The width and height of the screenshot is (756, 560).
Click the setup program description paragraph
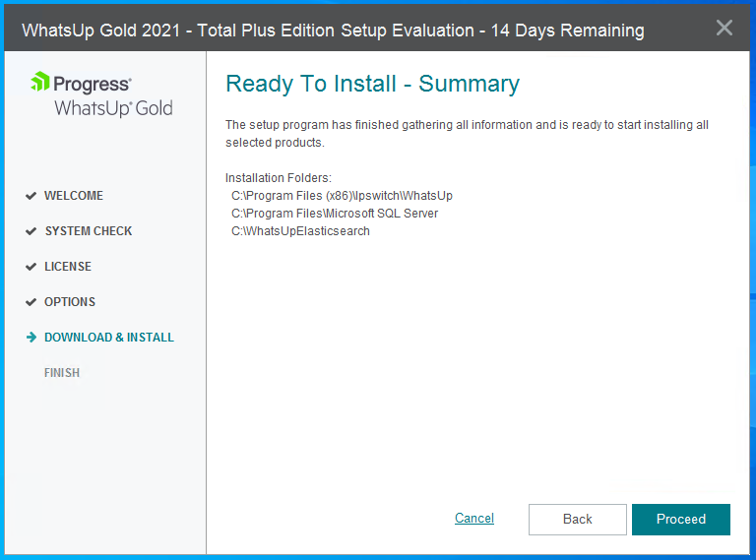(x=467, y=134)
